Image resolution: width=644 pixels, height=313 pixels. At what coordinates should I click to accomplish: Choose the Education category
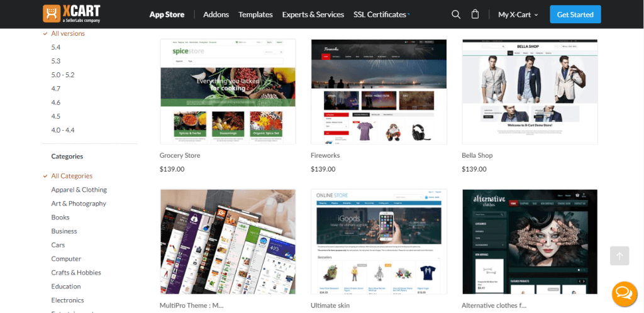click(x=65, y=287)
